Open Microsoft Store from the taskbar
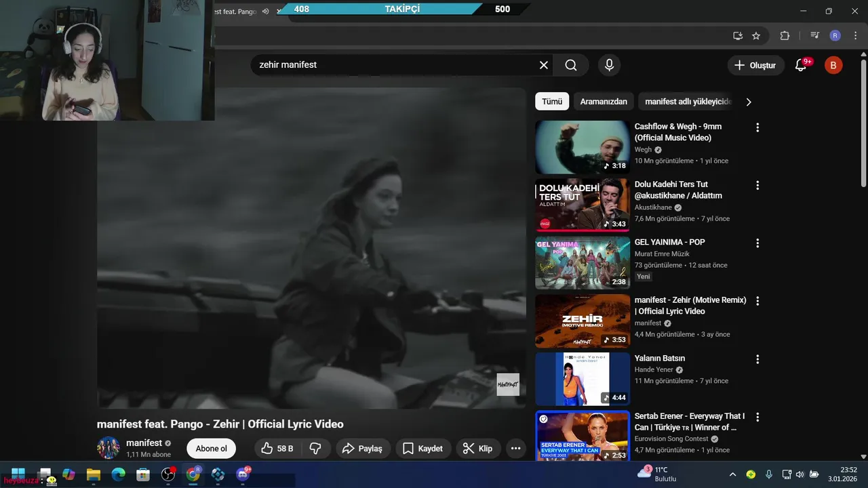This screenshot has height=488, width=868. click(x=143, y=474)
